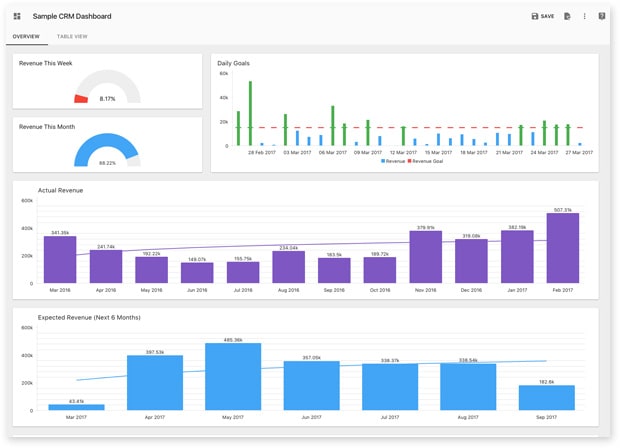Viewport: 620px width, 448px height.
Task: Click the Revenue This Month gauge
Action: (x=107, y=152)
